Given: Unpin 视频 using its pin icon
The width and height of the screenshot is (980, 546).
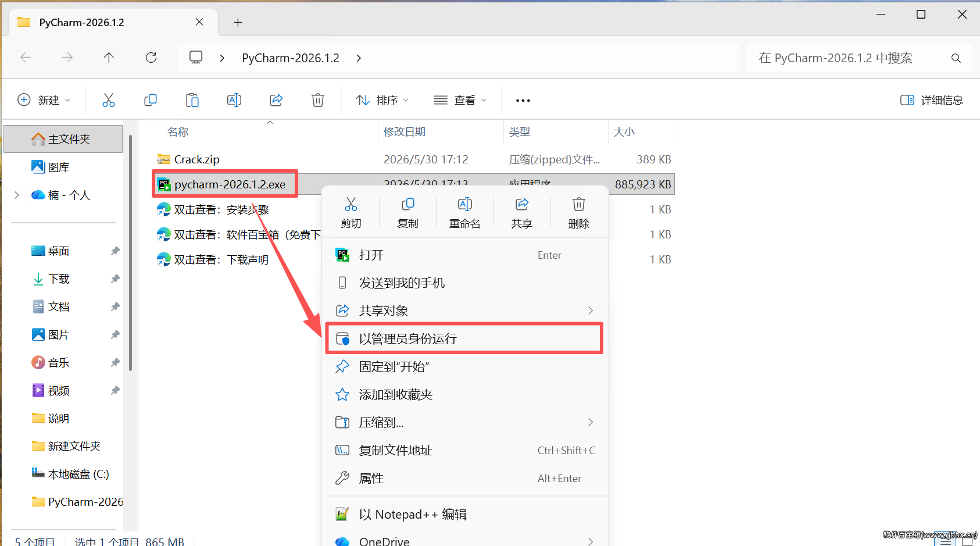Looking at the screenshot, I should pos(115,391).
